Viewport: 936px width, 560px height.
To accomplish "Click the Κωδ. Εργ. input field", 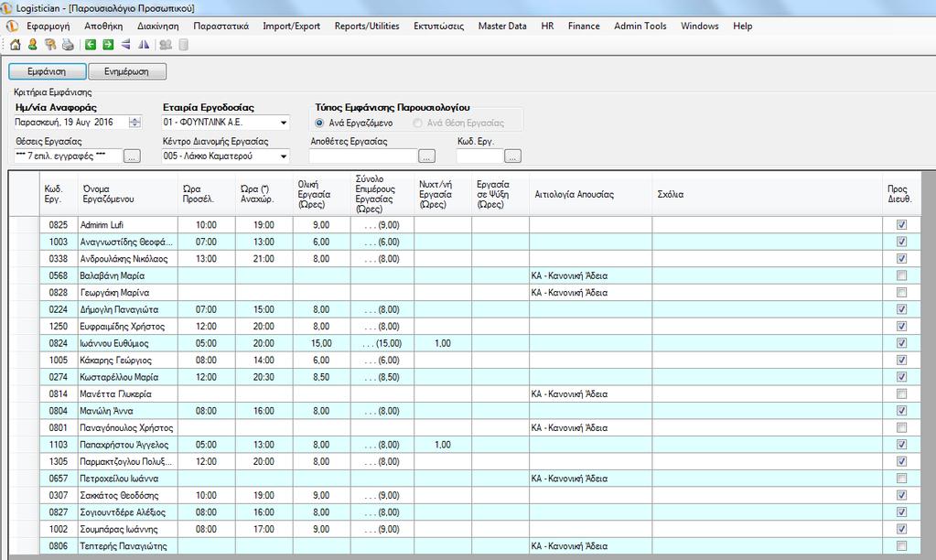I will (480, 156).
